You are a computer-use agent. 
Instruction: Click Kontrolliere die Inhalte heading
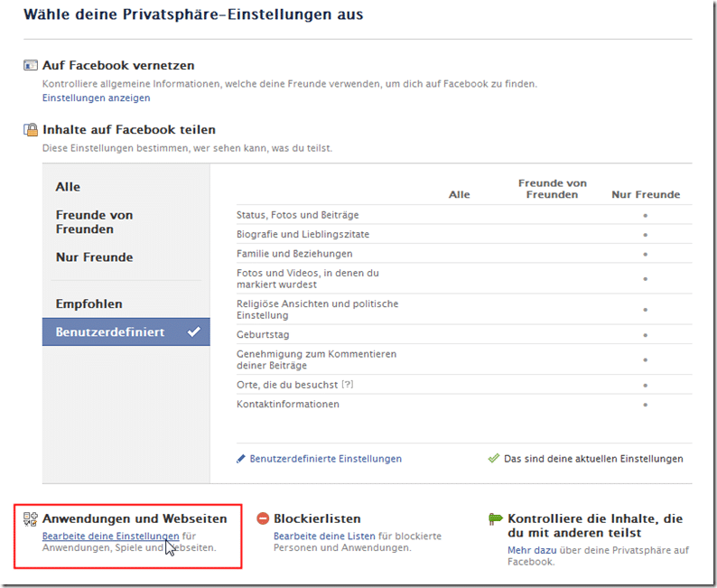[x=595, y=526]
